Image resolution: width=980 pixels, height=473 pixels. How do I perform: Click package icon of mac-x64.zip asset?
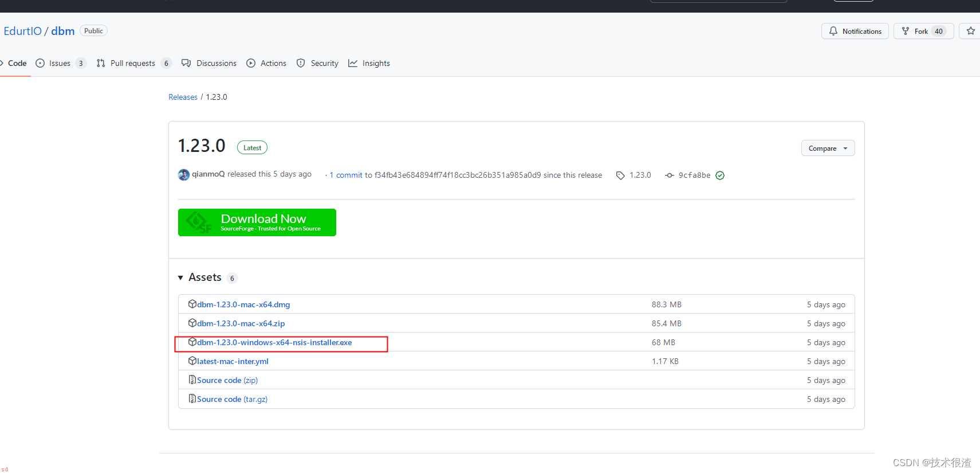coord(192,323)
